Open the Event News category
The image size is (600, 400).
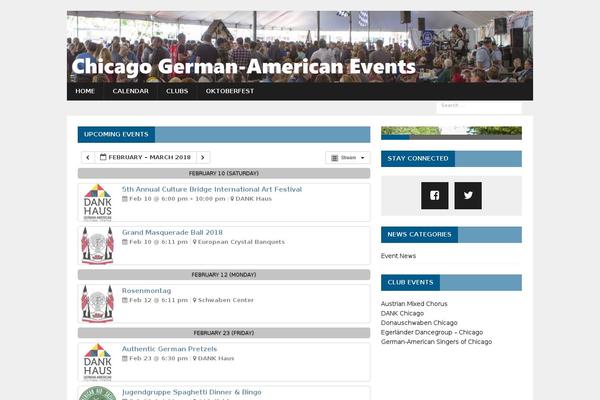point(398,256)
